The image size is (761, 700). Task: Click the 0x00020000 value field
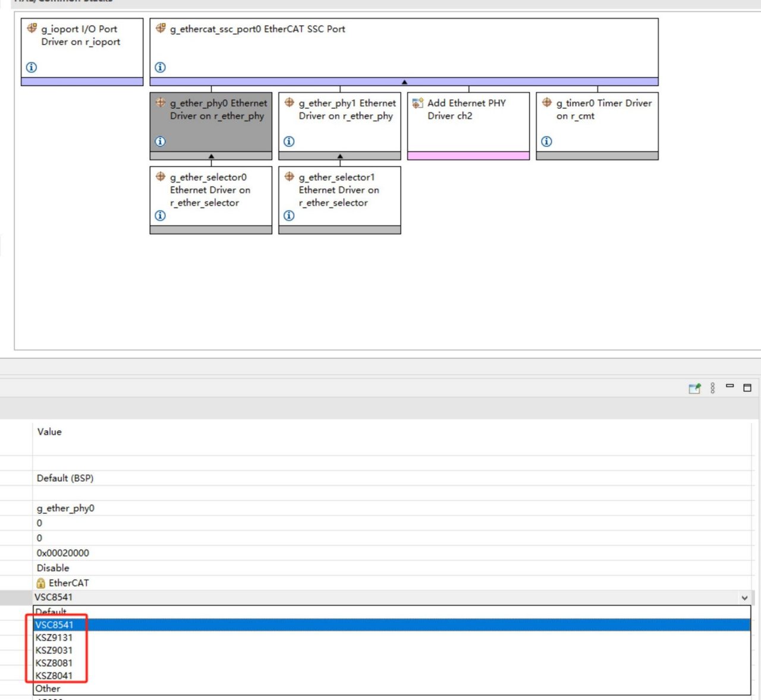[x=392, y=553]
